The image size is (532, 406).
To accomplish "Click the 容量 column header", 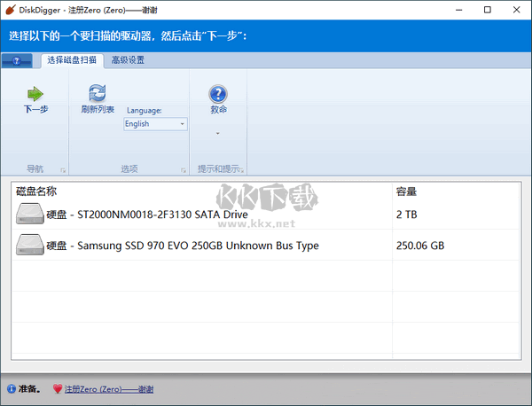I will [x=406, y=191].
